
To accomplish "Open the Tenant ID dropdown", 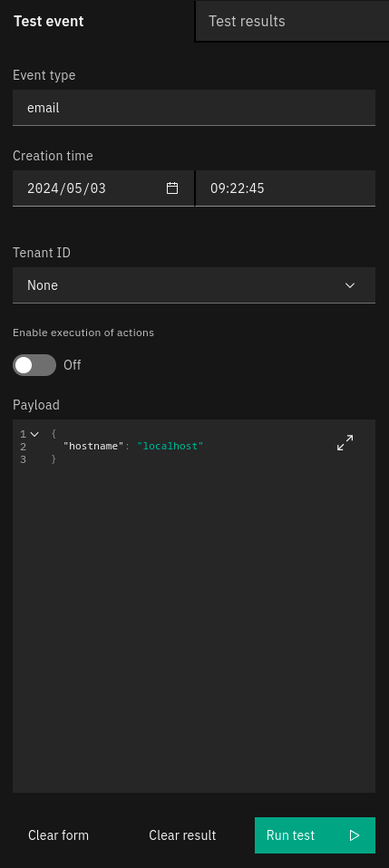I will 194,285.
